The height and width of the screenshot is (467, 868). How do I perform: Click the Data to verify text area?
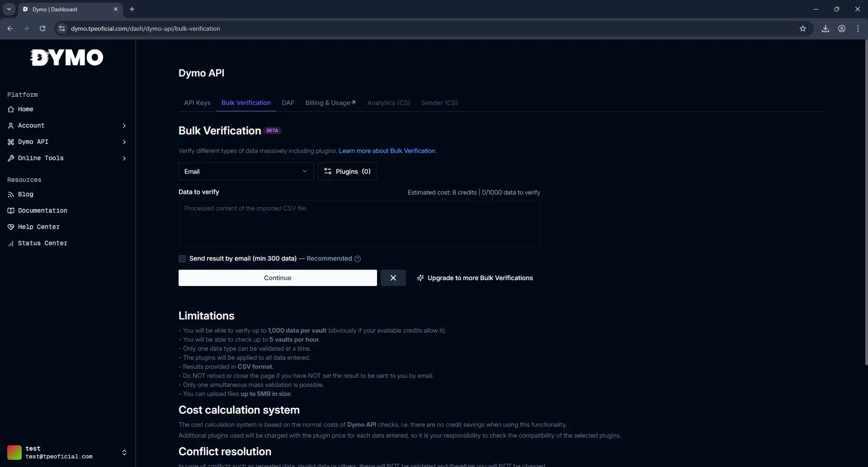pyautogui.click(x=359, y=224)
